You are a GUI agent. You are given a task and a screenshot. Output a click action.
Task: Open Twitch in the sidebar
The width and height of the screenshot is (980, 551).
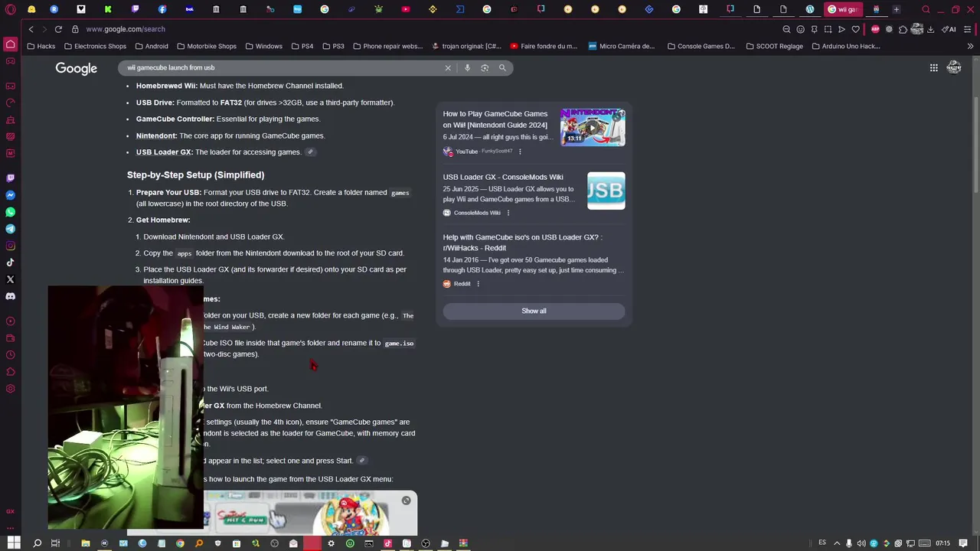pyautogui.click(x=10, y=178)
